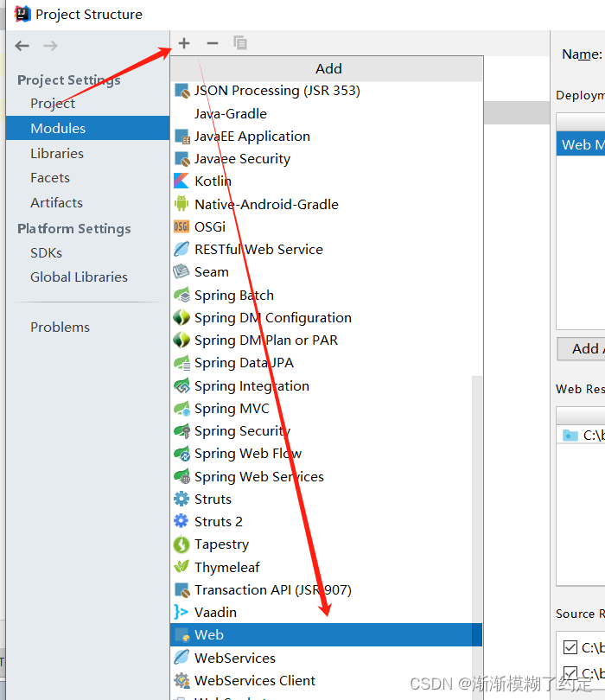This screenshot has height=700, width=605.
Task: Choose Thymeleaf text in Add list
Action: pos(226,568)
